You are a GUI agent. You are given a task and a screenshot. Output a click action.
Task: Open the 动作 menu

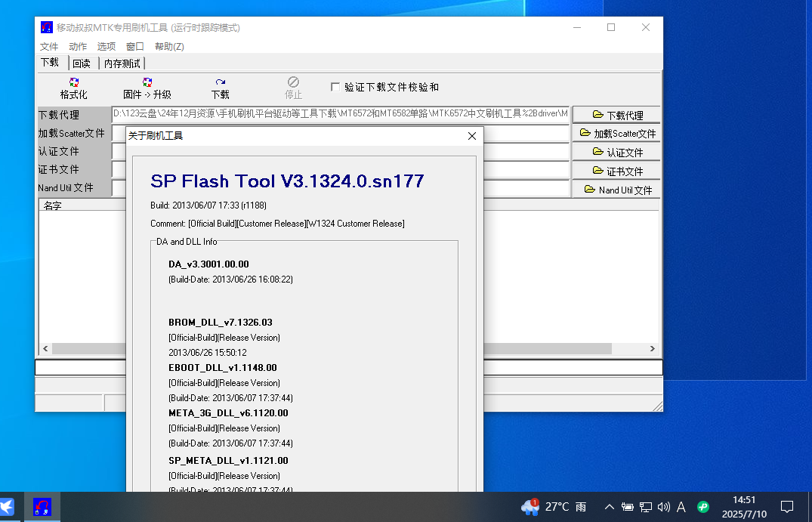[x=78, y=47]
